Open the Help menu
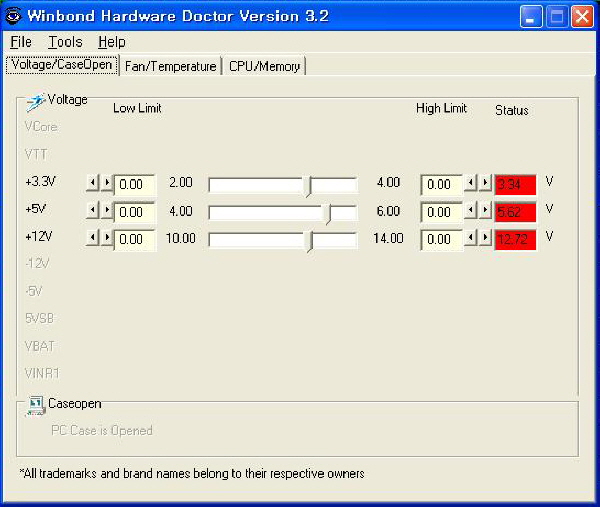The width and height of the screenshot is (600, 507). 112,42
